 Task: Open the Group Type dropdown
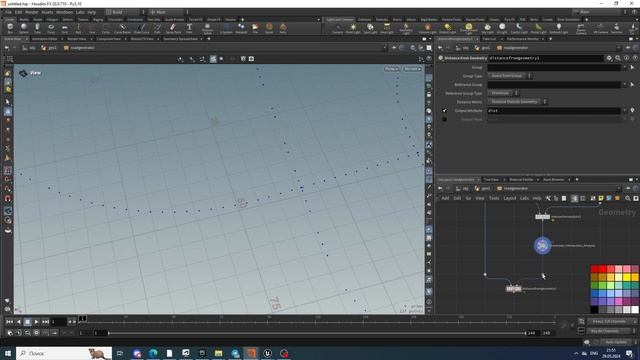click(x=510, y=76)
